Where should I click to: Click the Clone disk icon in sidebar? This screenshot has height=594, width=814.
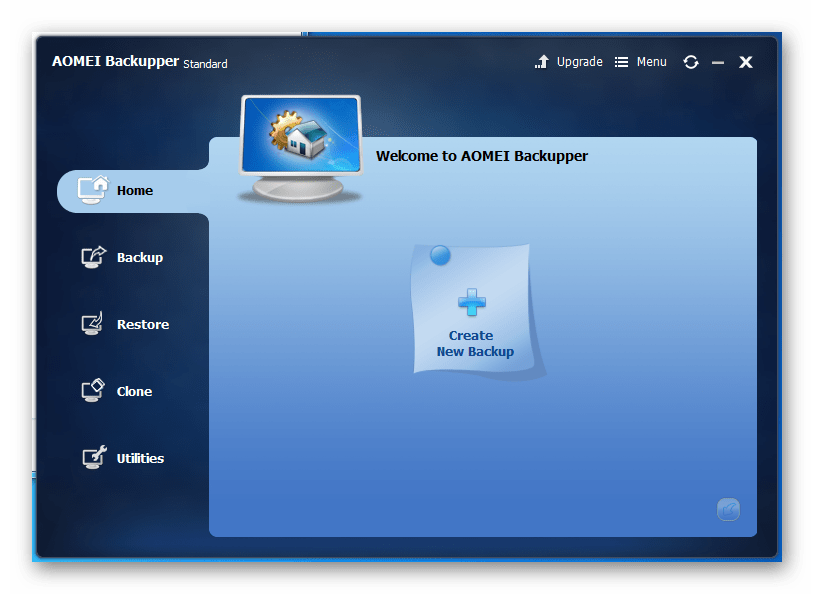coord(92,391)
